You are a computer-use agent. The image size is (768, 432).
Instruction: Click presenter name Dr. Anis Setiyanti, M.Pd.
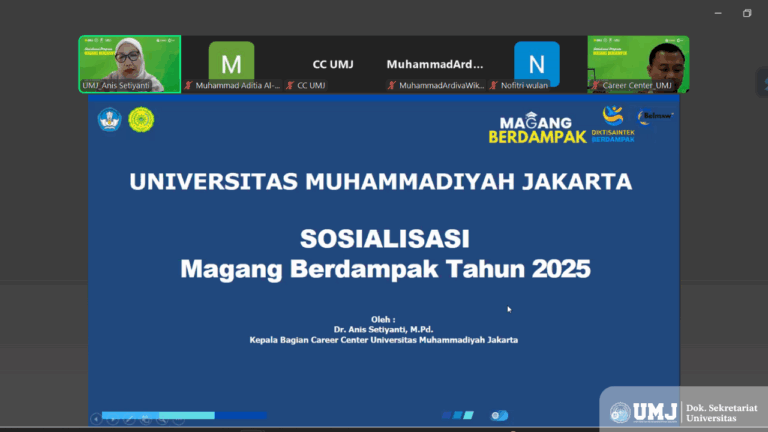tap(384, 330)
